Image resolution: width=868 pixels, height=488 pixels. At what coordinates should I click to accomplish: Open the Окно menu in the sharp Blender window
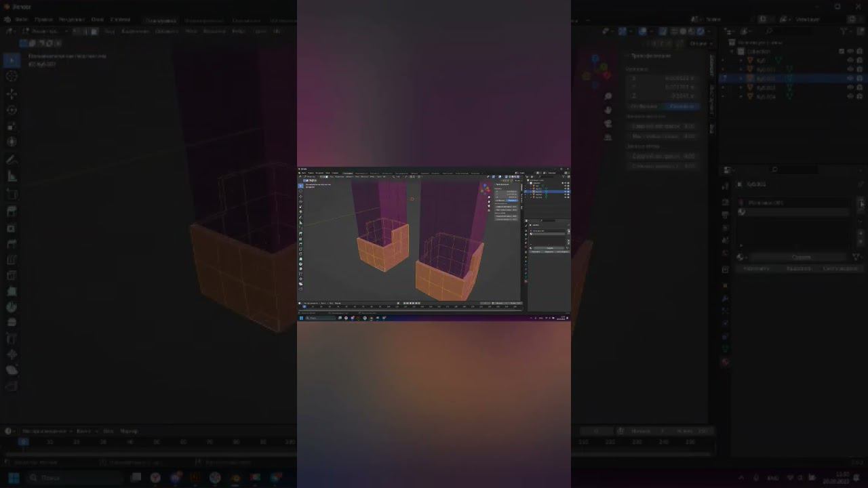click(x=328, y=173)
